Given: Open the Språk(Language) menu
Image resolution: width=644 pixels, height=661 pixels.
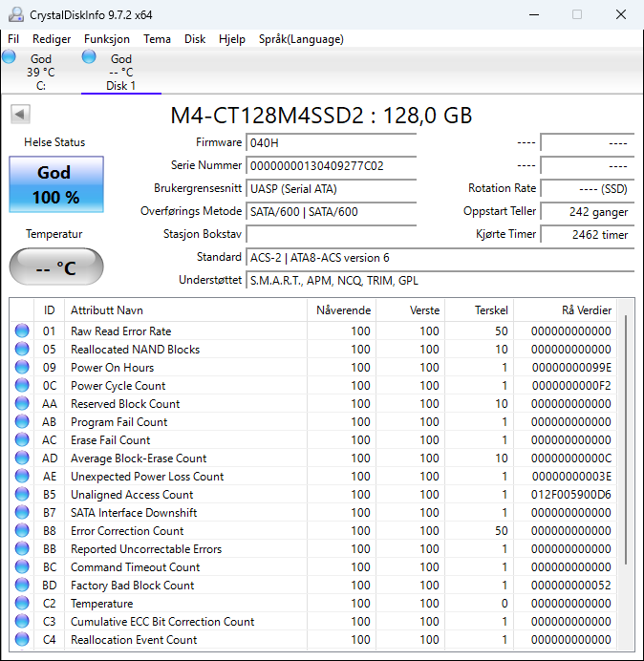Looking at the screenshot, I should coord(301,39).
